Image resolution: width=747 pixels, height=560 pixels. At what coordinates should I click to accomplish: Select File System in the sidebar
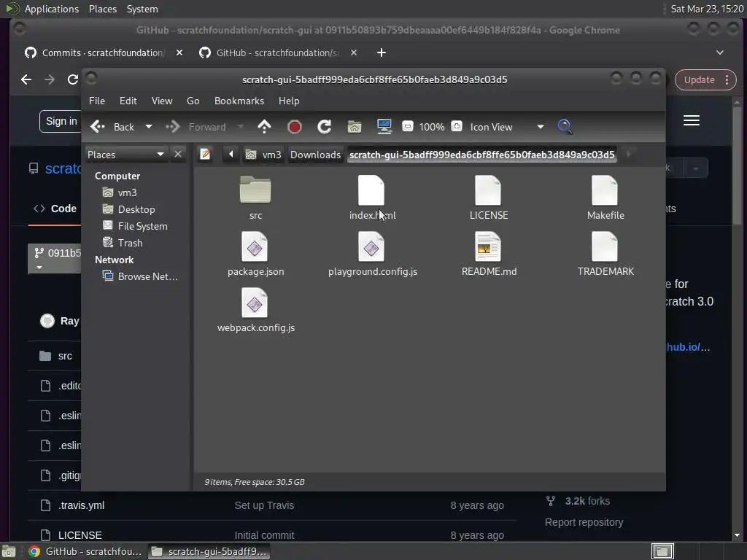[135, 226]
